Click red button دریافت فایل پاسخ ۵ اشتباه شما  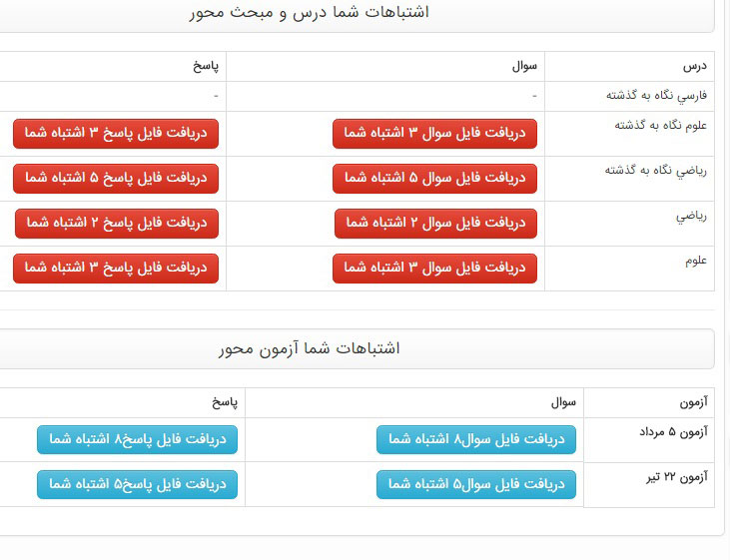coord(116,178)
